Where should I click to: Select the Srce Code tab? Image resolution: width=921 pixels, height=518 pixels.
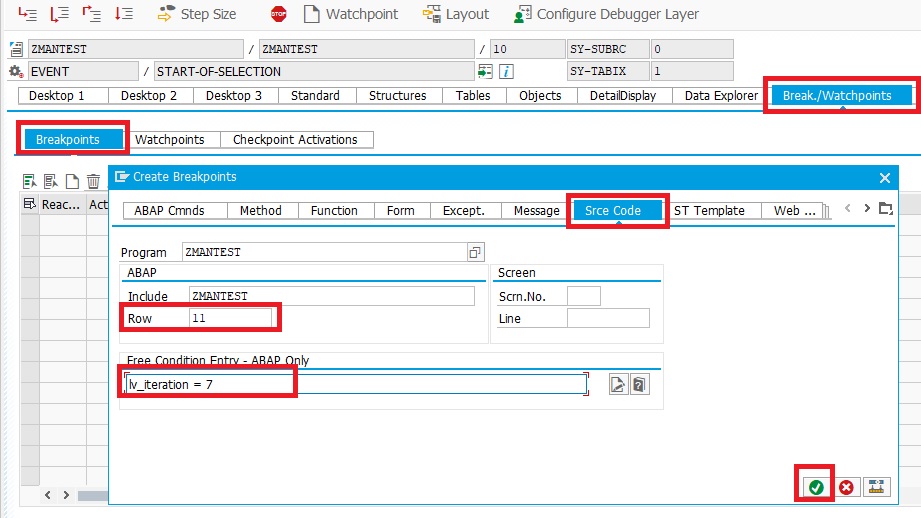(617, 210)
